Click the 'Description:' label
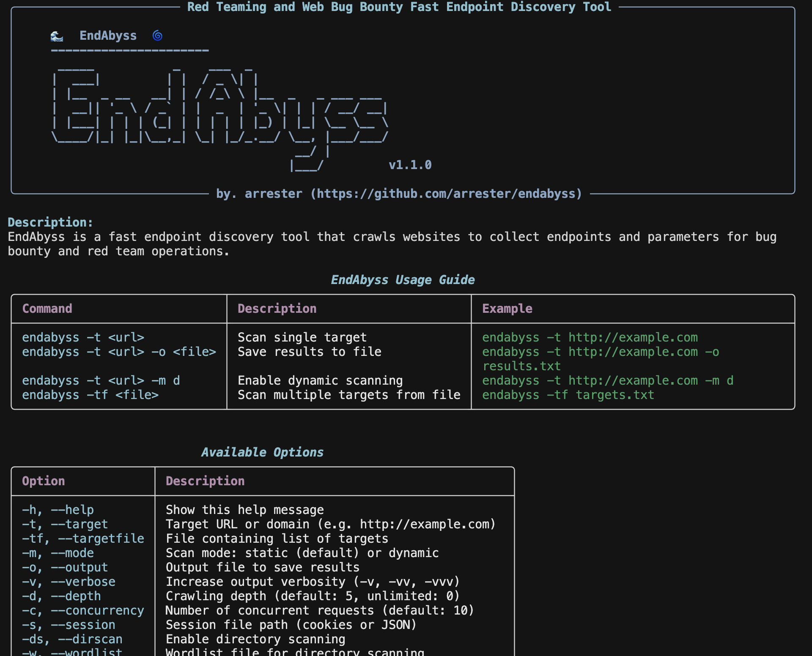The image size is (812, 656). [x=50, y=222]
